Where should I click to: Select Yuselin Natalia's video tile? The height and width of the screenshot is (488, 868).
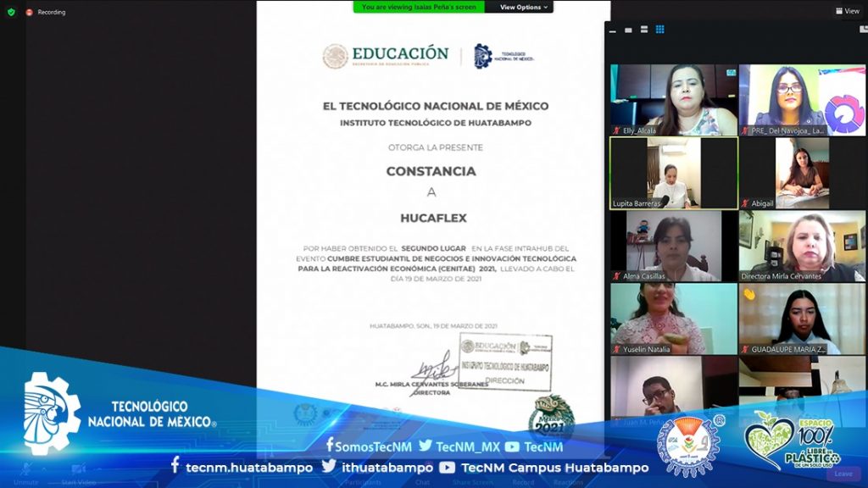pos(674,319)
